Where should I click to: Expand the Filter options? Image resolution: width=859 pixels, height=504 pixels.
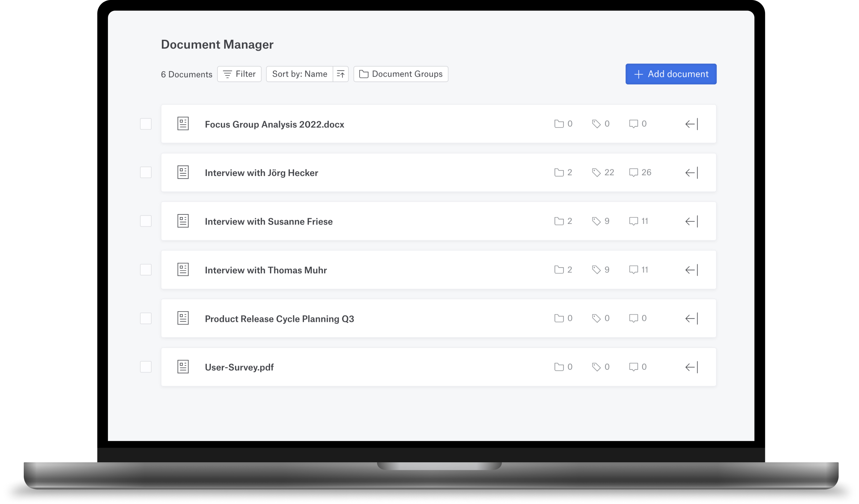(239, 74)
